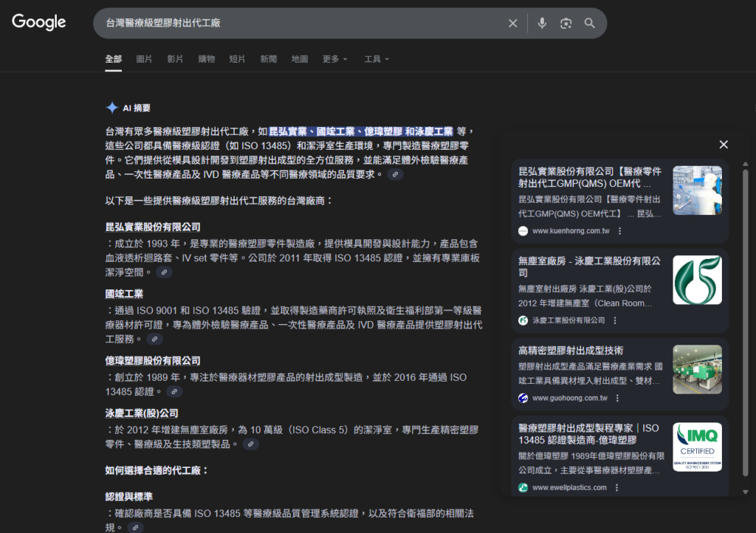This screenshot has height=533, width=756.
Task: Open the 泳慶工業 green logo thumbnail
Action: point(697,280)
